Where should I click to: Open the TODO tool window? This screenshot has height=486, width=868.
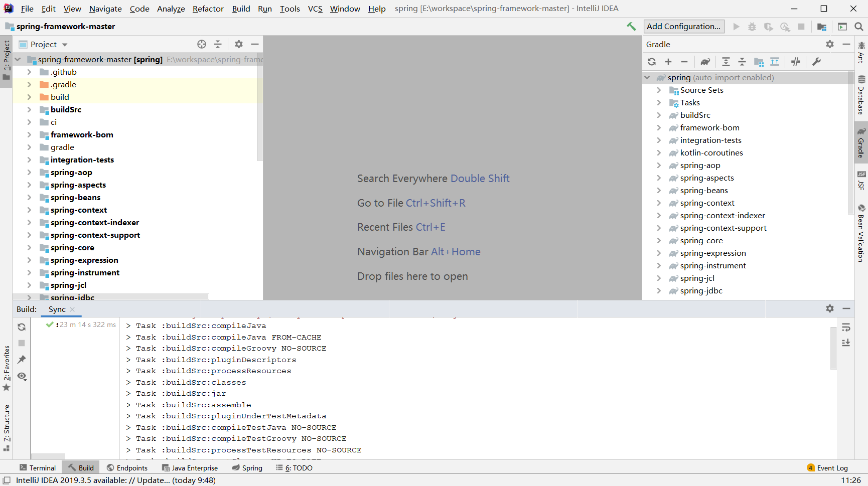point(294,468)
